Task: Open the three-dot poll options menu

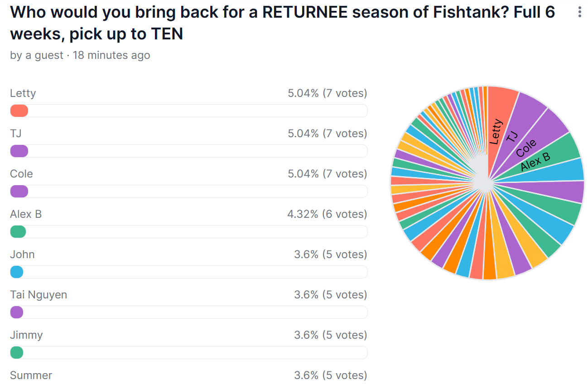Action: (x=579, y=12)
